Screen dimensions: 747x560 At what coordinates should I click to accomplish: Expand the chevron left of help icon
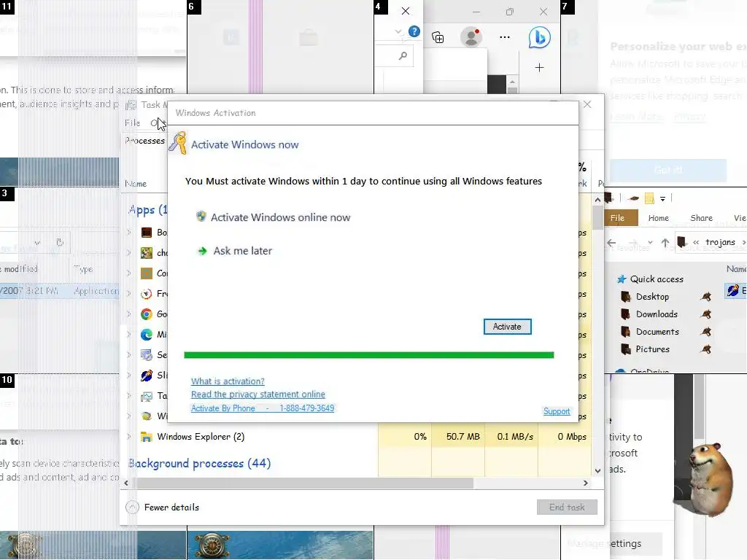pos(399,31)
